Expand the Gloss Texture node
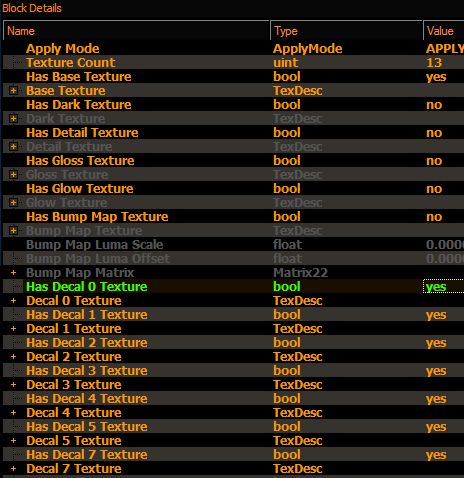Image resolution: width=464 pixels, height=478 pixels. 13,175
